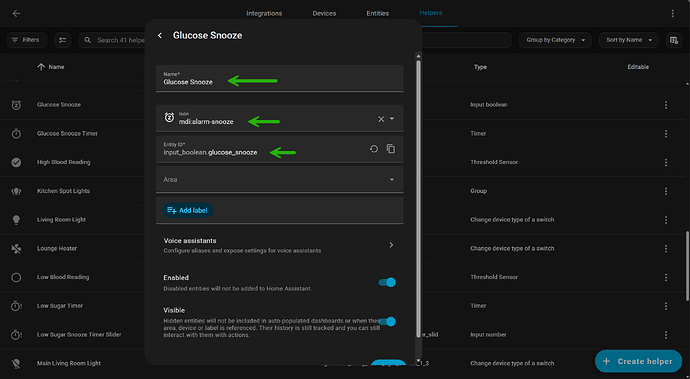Edit the Name field Glucose Snooze
The width and height of the screenshot is (690, 379).
(279, 78)
